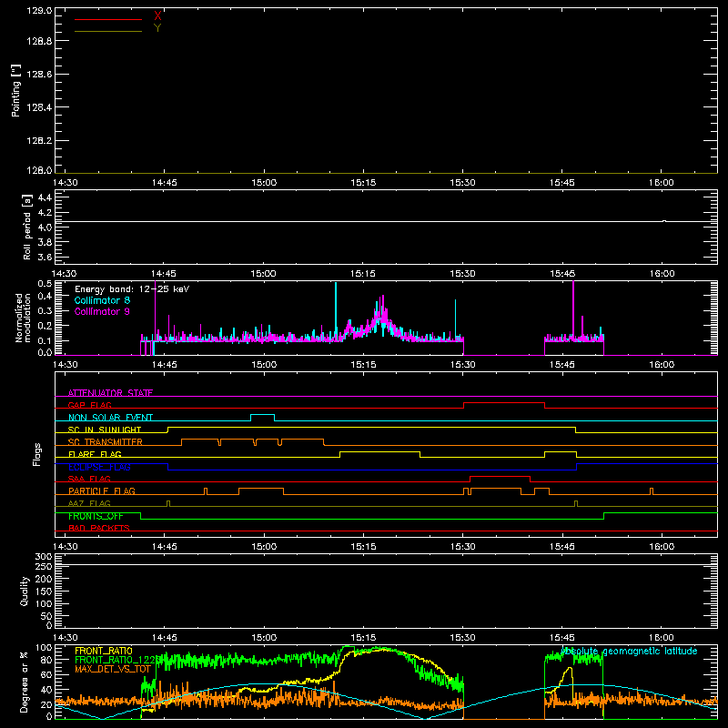Image resolution: width=728 pixels, height=728 pixels.
Task: Click the white Quality line near 250
Action: tap(386, 565)
